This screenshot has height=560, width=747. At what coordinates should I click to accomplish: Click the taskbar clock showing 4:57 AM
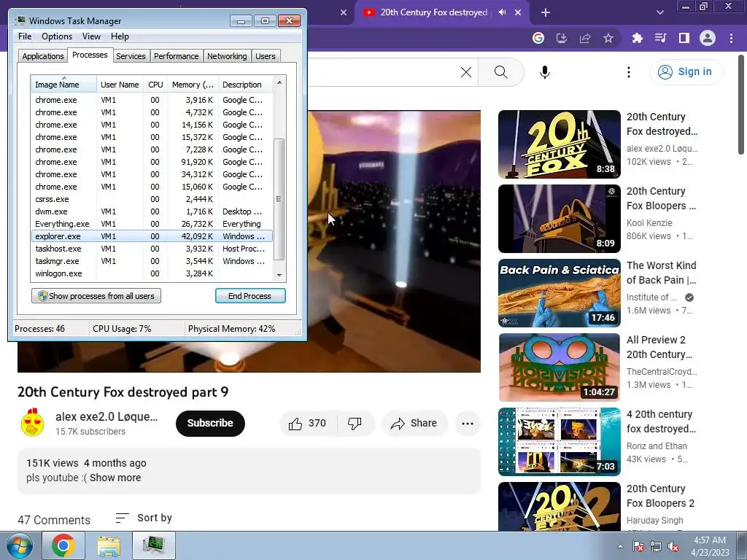click(710, 546)
